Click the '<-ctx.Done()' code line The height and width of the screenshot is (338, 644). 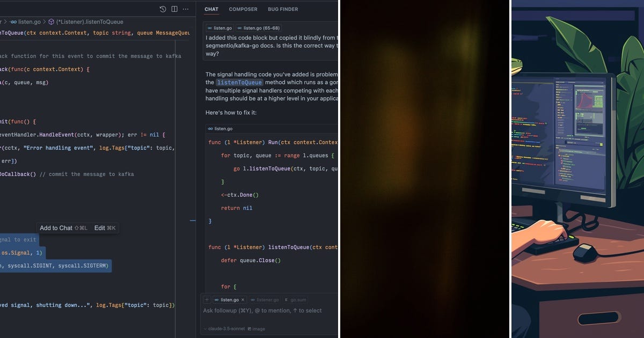(240, 195)
